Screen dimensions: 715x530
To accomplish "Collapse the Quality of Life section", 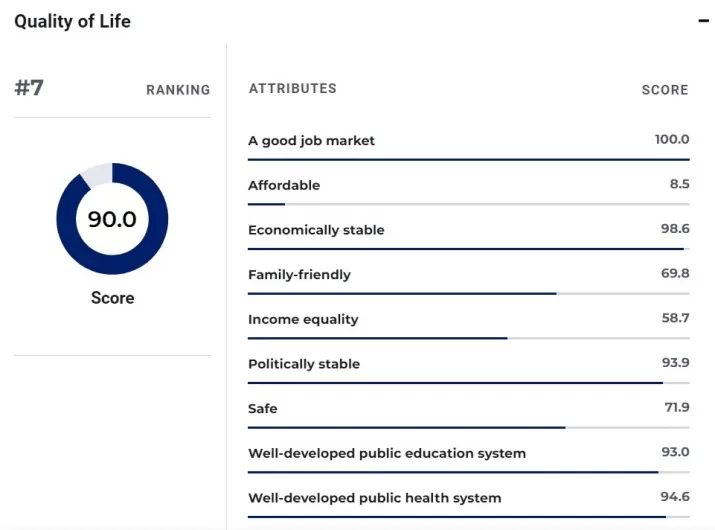I will tap(703, 21).
